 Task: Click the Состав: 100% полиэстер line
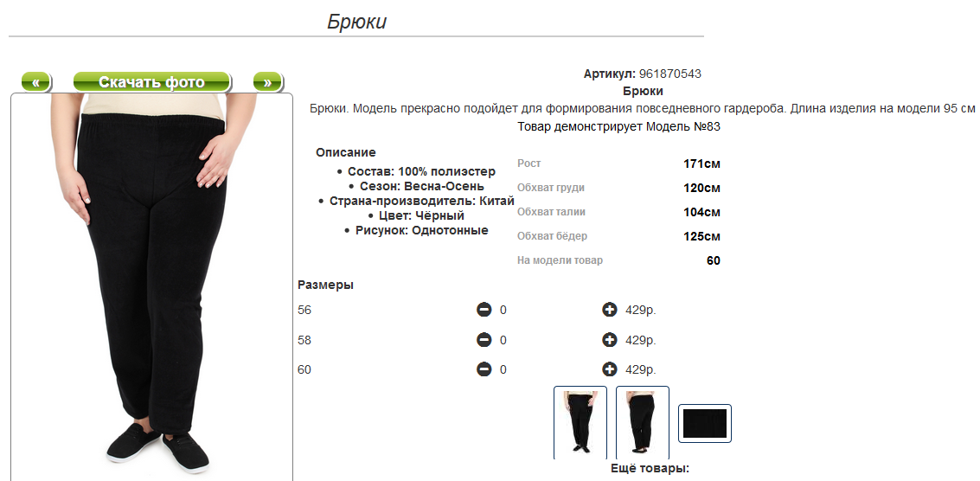click(421, 171)
